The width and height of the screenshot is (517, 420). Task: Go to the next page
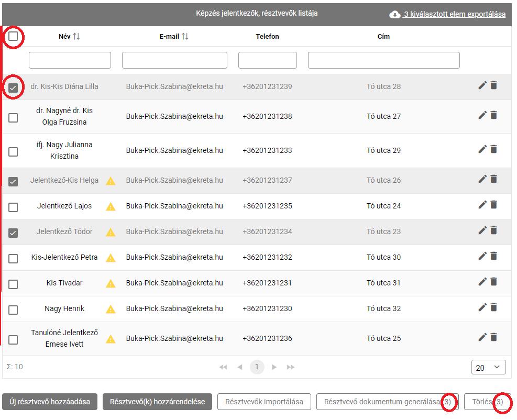point(274,367)
